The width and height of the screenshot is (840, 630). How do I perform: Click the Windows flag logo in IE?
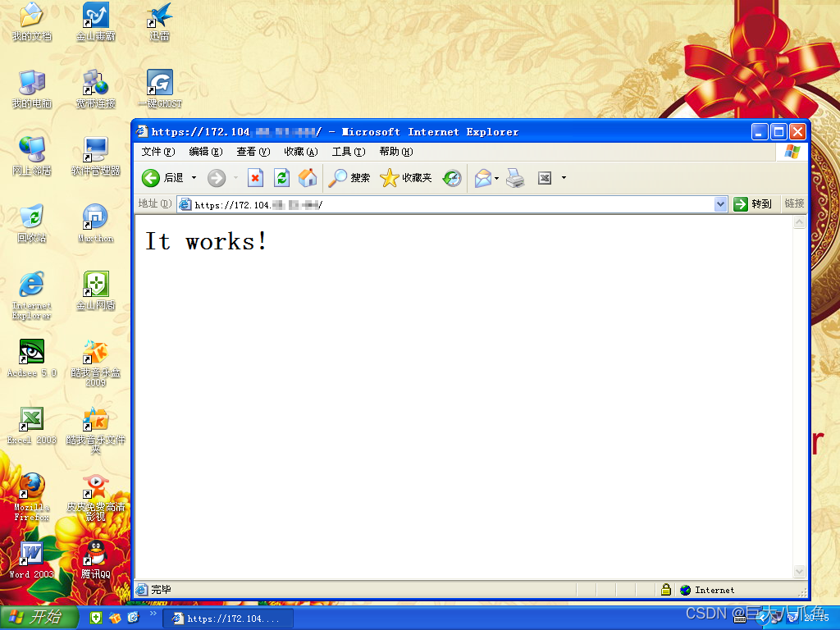point(792,152)
